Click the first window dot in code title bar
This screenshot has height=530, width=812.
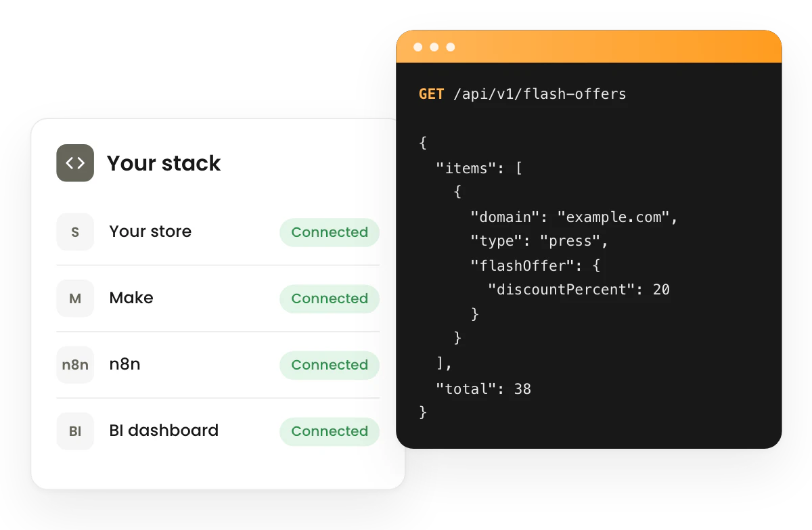click(418, 47)
